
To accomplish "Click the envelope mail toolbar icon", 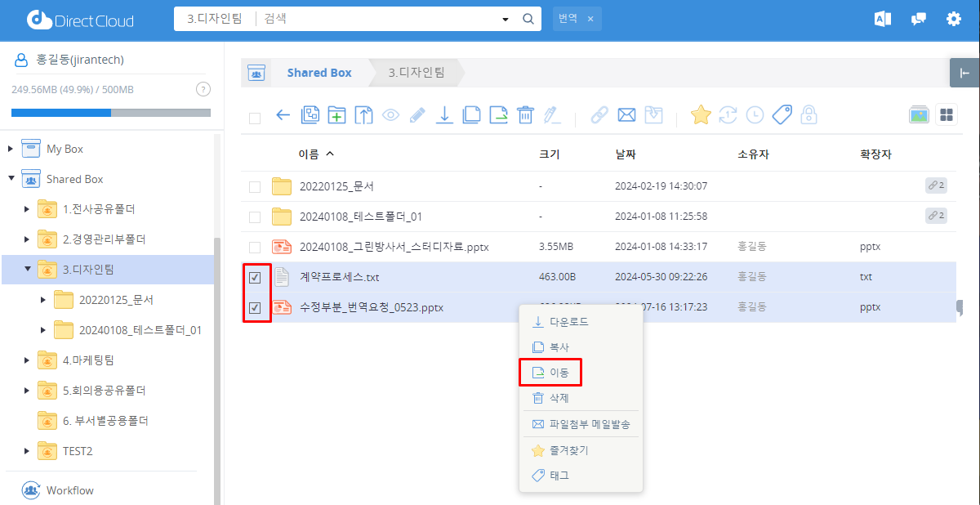I will (x=626, y=115).
